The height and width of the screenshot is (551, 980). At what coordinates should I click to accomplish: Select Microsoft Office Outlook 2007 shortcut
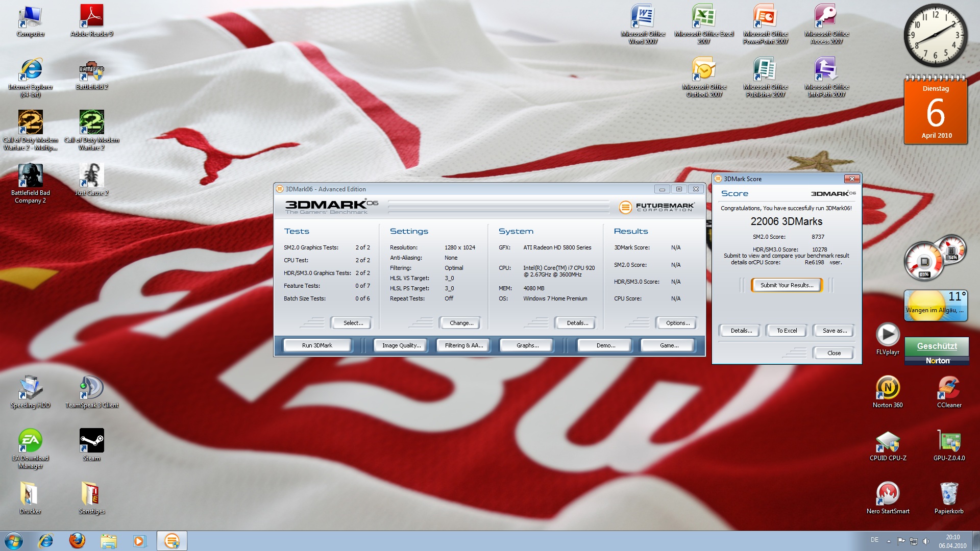(704, 78)
